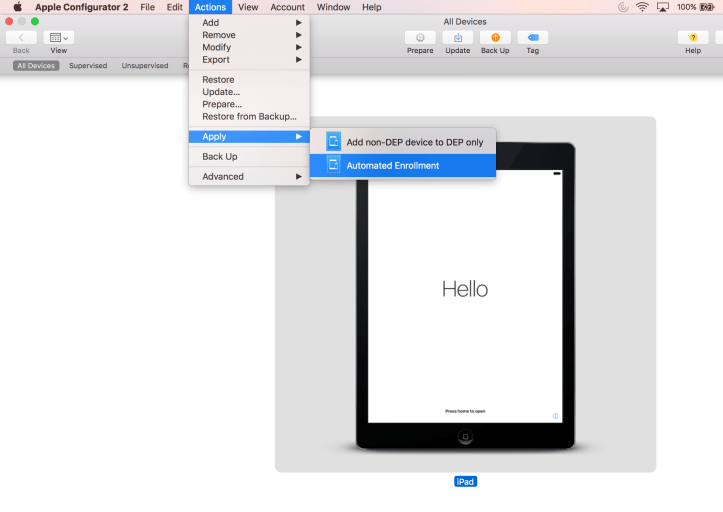Close the Actions menu in the menu bar

point(210,7)
